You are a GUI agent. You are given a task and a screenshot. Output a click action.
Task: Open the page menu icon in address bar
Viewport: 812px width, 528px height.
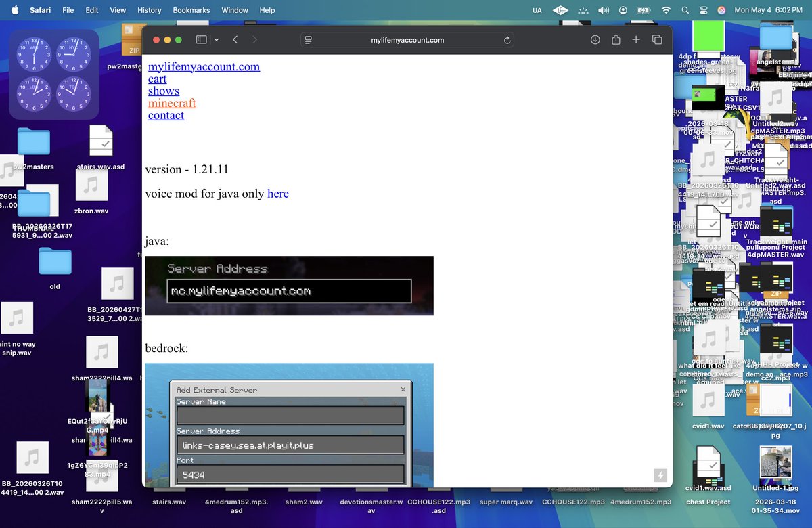pyautogui.click(x=308, y=40)
